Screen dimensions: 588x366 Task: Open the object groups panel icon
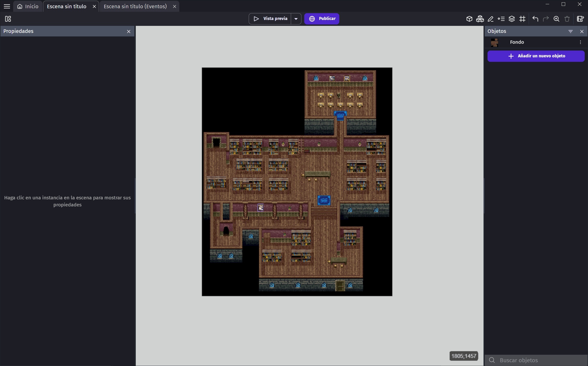480,19
